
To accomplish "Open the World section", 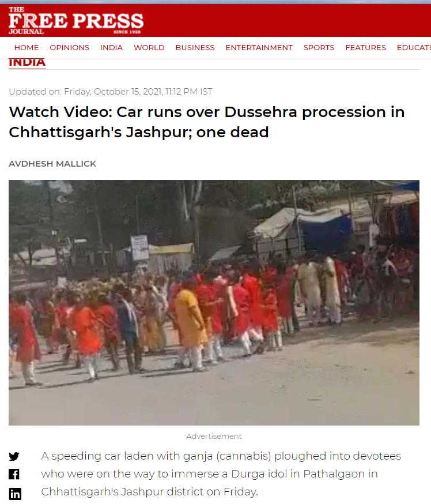I will (149, 47).
